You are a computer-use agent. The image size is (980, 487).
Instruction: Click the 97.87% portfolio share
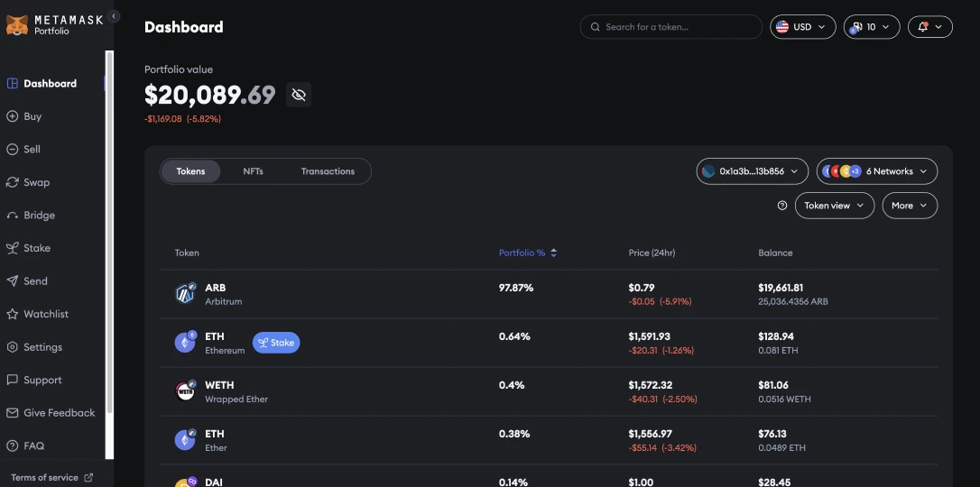click(x=516, y=288)
